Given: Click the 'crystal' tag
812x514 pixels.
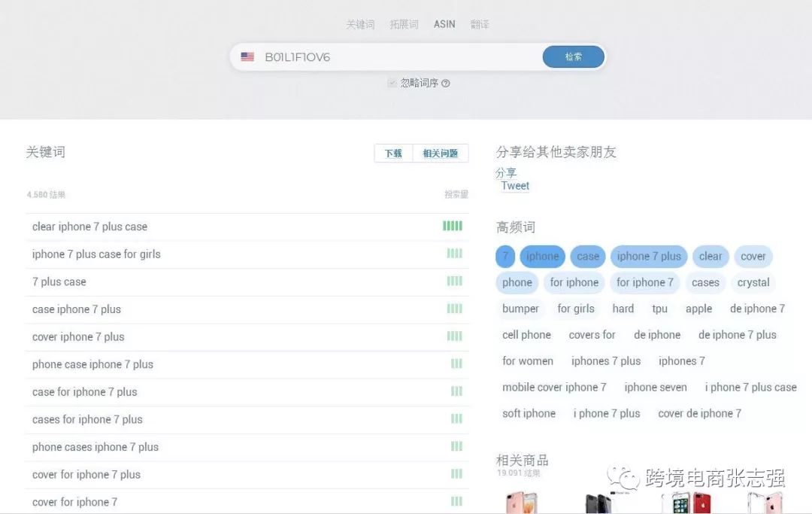Looking at the screenshot, I should click(x=753, y=282).
